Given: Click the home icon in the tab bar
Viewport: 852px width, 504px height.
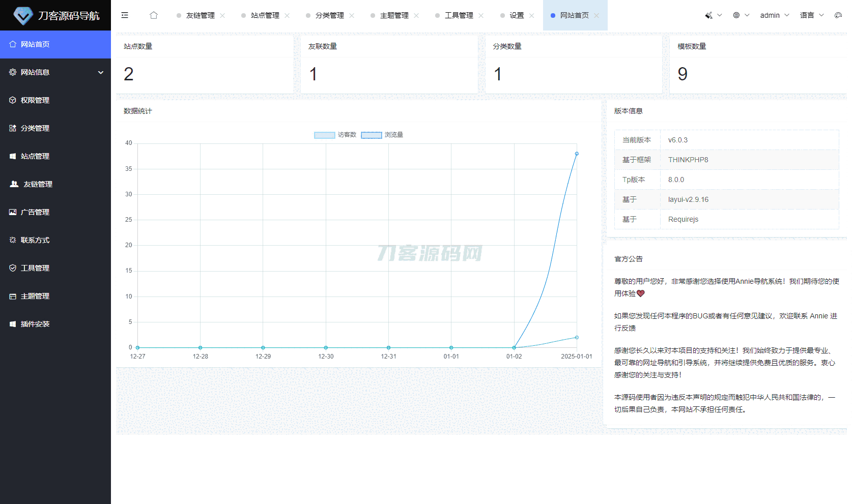Looking at the screenshot, I should tap(154, 15).
